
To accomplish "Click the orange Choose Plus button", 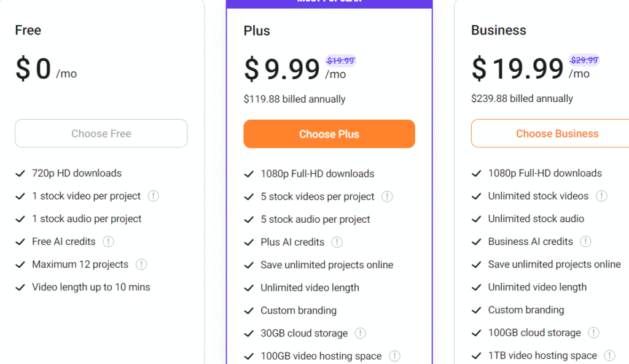I will coord(329,134).
